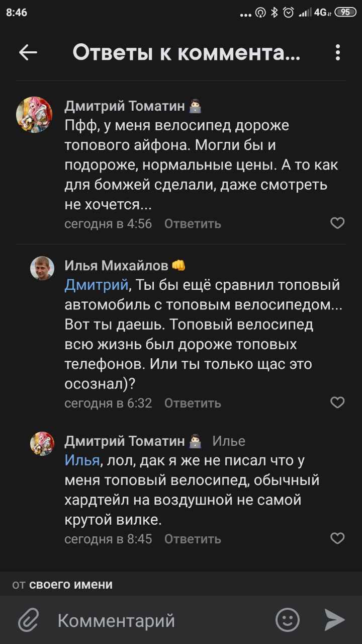
Task: Tap the back arrow icon
Action: [28, 52]
